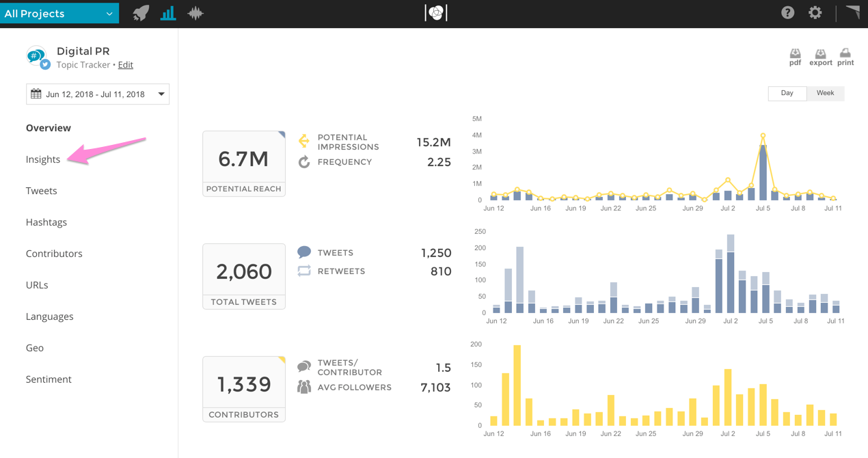Screen dimensions: 868x458
Task: Click the Jul 5 peak in impressions chart
Action: 763,136
